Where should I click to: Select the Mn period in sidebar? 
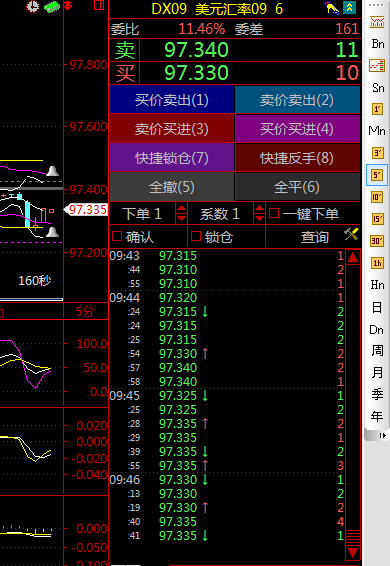click(x=377, y=131)
